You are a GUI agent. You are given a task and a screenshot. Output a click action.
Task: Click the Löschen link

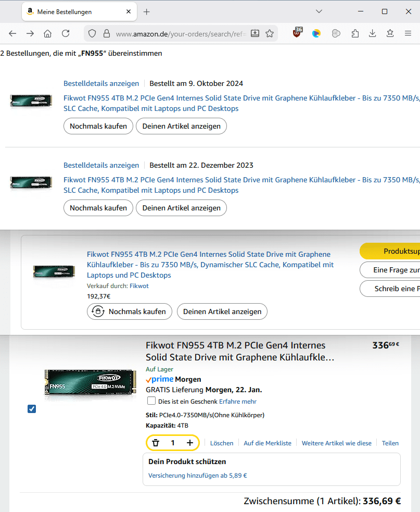pyautogui.click(x=222, y=443)
